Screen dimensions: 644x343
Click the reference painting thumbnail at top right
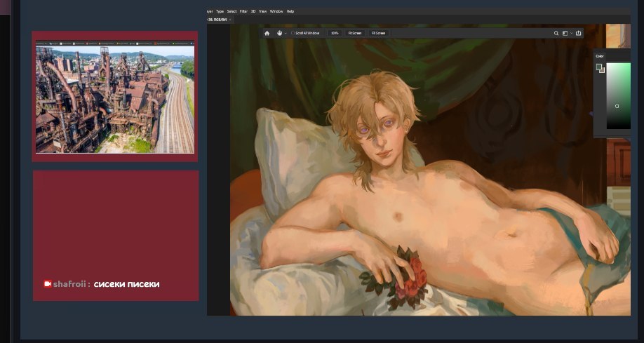pos(618,36)
